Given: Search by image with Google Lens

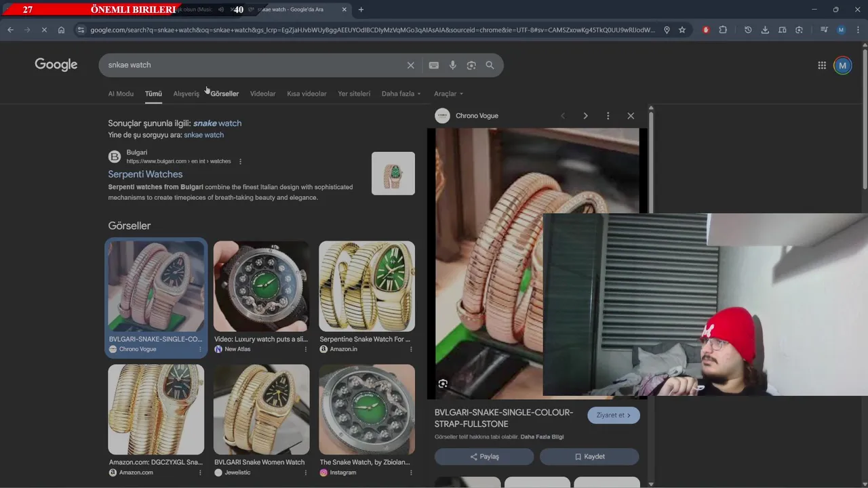Looking at the screenshot, I should (471, 65).
